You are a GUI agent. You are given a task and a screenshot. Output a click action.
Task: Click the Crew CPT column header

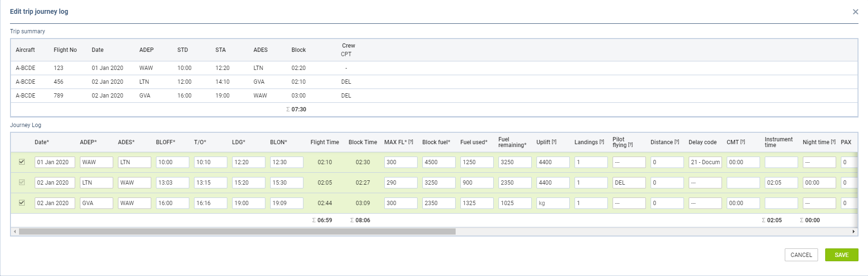pyautogui.click(x=348, y=50)
